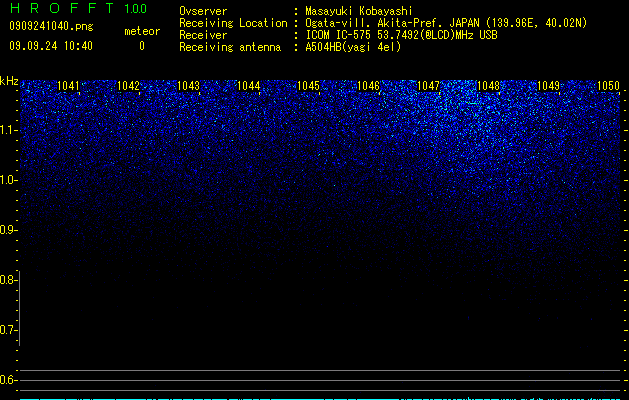Click the HROFFT 1.00 title text

tap(79, 8)
